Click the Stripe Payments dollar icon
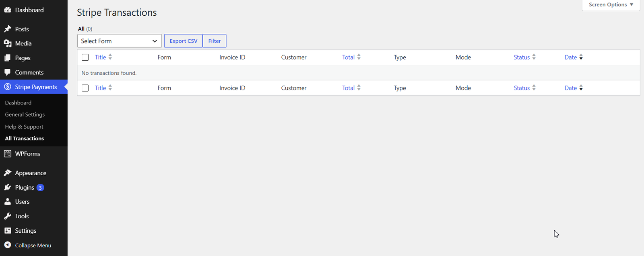Screen dimensions: 644x256 click(8, 87)
